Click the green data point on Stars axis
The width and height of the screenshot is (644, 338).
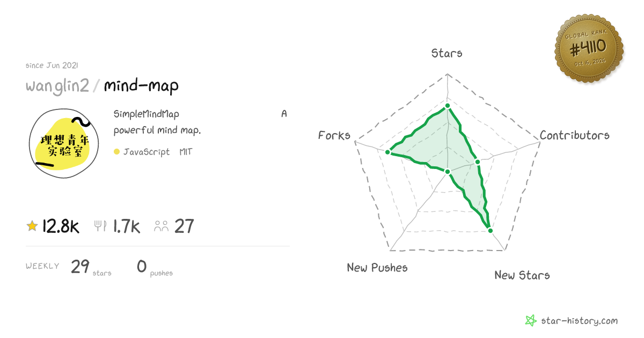[x=447, y=106]
